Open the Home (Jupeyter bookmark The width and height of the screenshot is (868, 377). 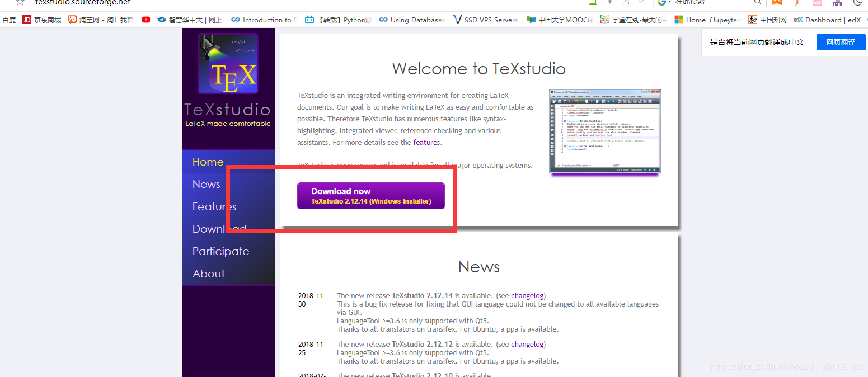click(707, 20)
